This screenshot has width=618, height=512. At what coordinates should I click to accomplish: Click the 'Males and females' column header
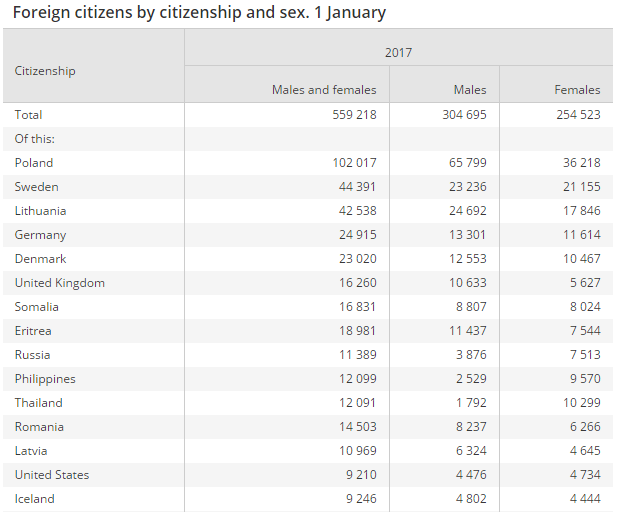[x=324, y=90]
